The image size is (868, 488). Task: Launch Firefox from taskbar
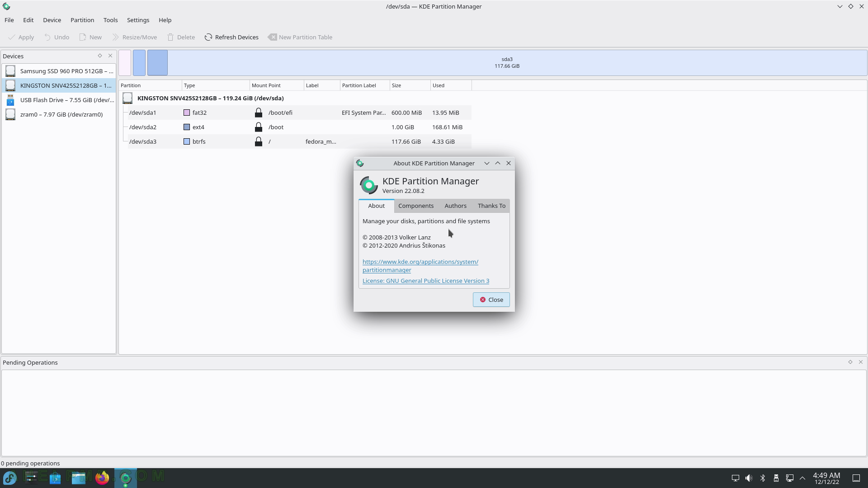point(102,478)
